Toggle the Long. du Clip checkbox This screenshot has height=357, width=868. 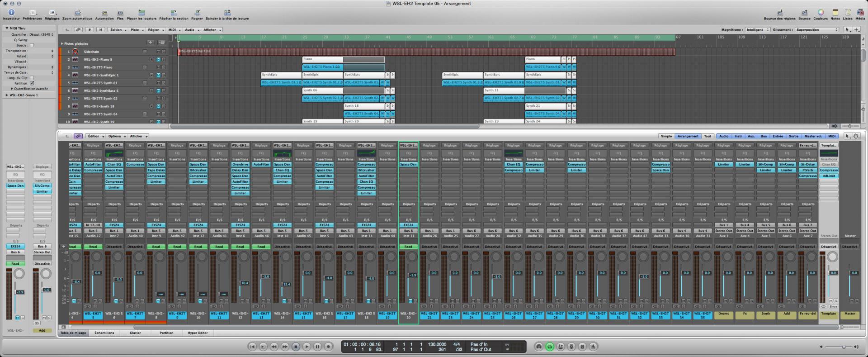32,78
